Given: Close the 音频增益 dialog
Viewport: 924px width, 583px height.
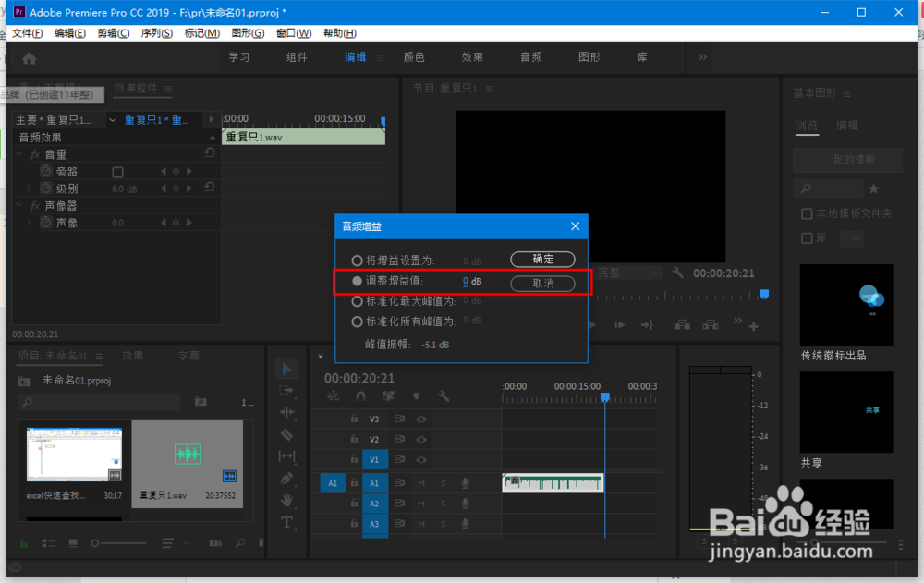Looking at the screenshot, I should point(575,226).
